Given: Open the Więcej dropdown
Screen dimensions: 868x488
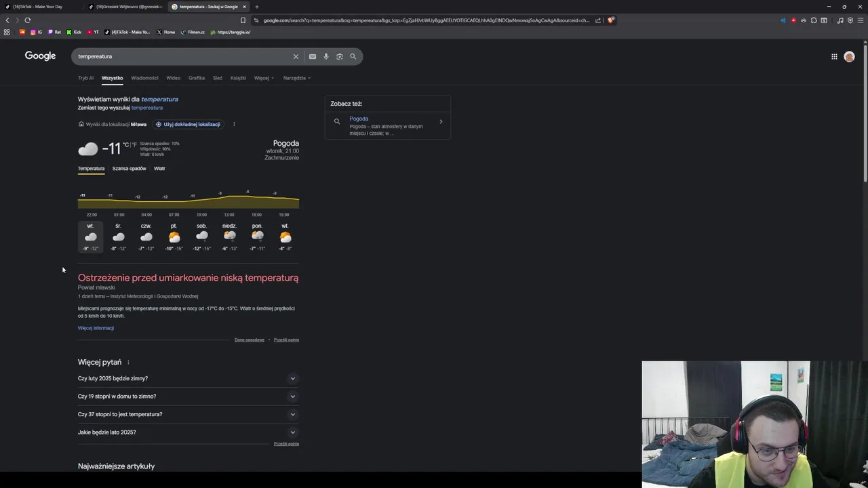Looking at the screenshot, I should click(x=264, y=78).
